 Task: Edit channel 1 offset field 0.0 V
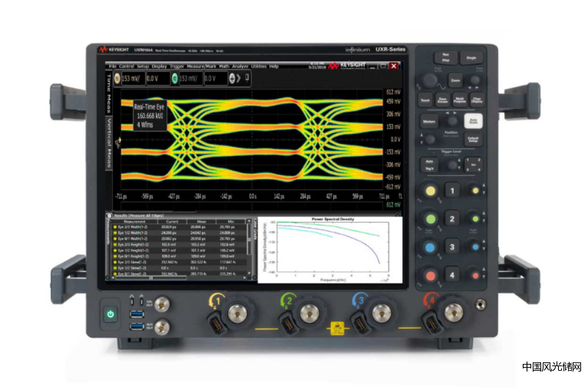[x=157, y=78]
